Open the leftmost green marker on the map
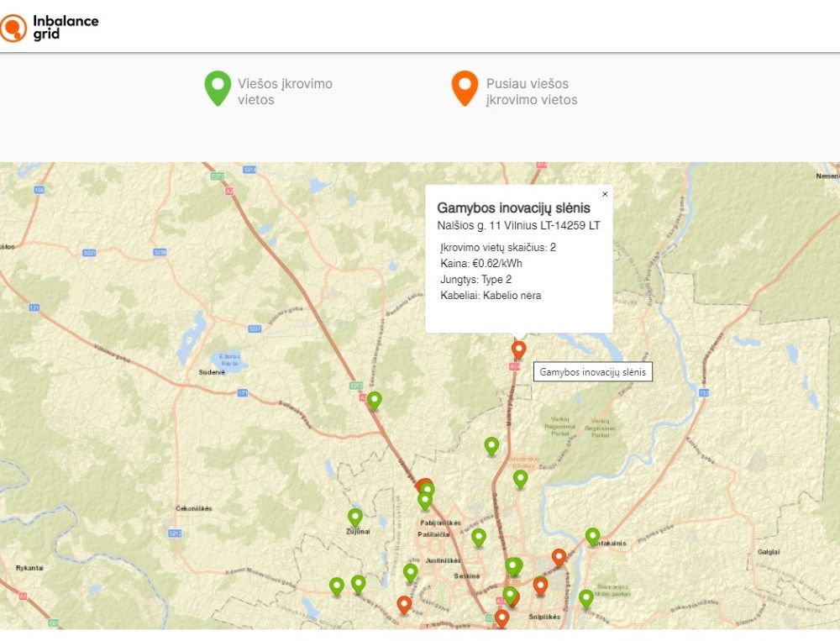Screen dimensions: 840x641 pyautogui.click(x=337, y=586)
